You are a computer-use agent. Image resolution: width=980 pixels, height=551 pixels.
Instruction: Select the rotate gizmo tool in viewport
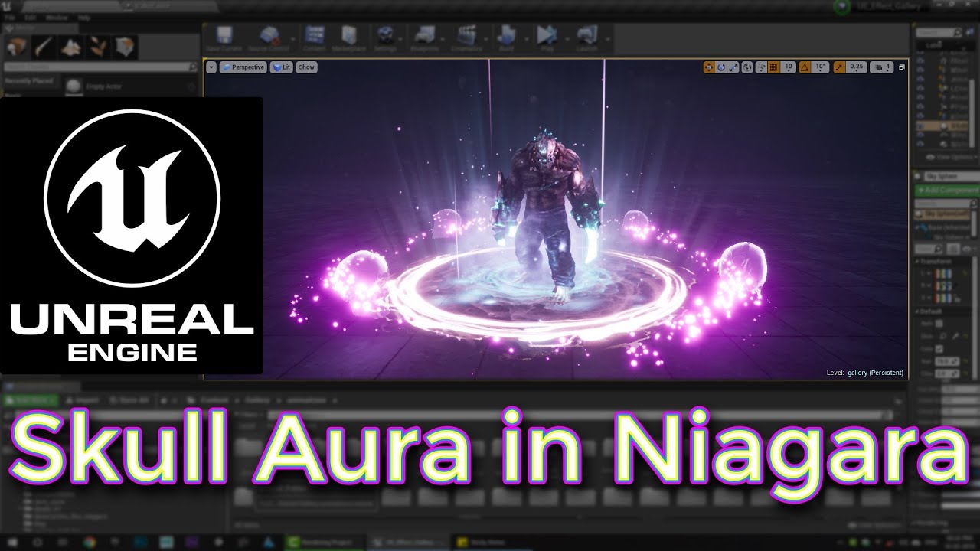[721, 67]
